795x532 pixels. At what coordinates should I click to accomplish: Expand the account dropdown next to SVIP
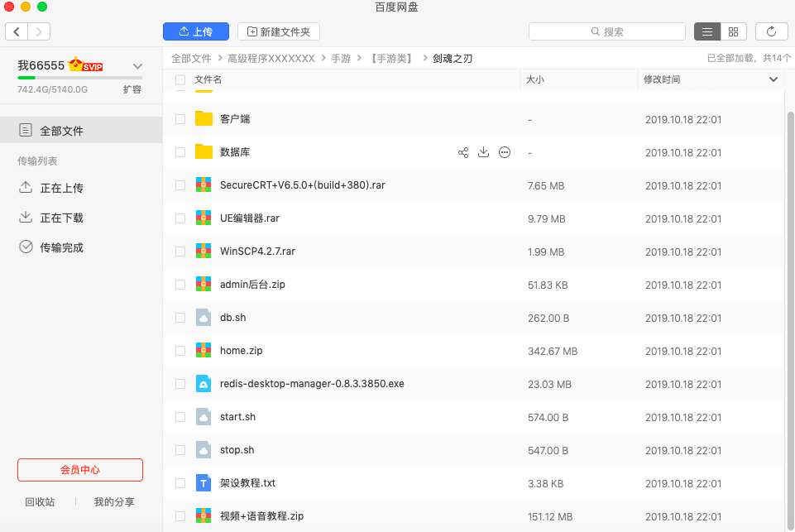pos(137,66)
